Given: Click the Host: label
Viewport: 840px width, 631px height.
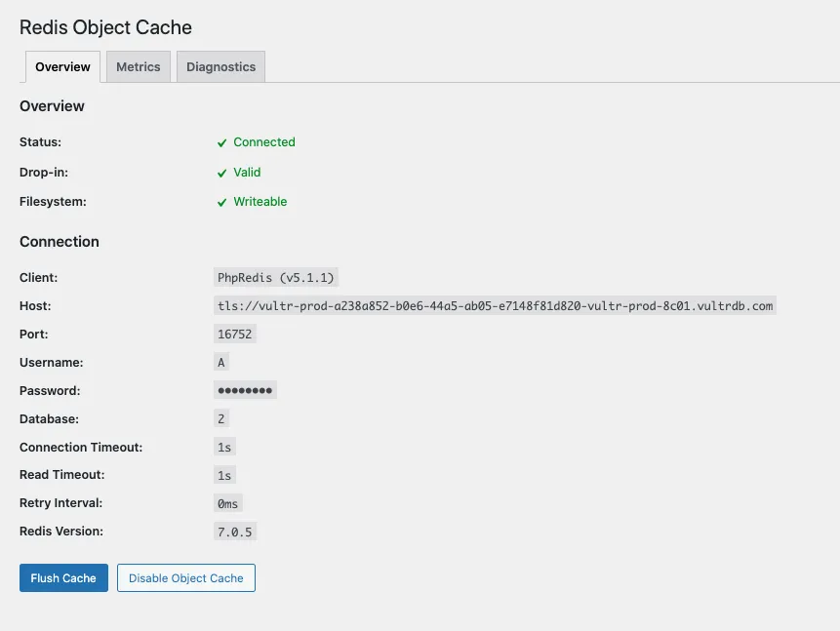Looking at the screenshot, I should pos(35,306).
